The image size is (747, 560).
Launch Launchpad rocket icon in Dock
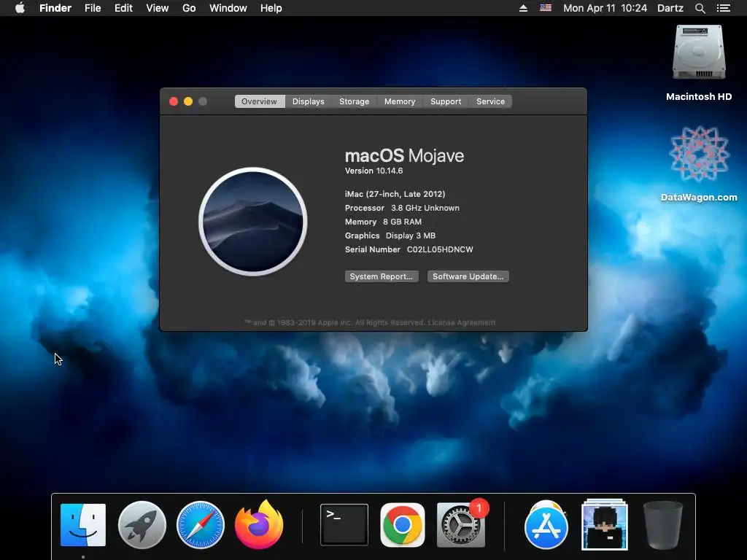click(x=142, y=525)
